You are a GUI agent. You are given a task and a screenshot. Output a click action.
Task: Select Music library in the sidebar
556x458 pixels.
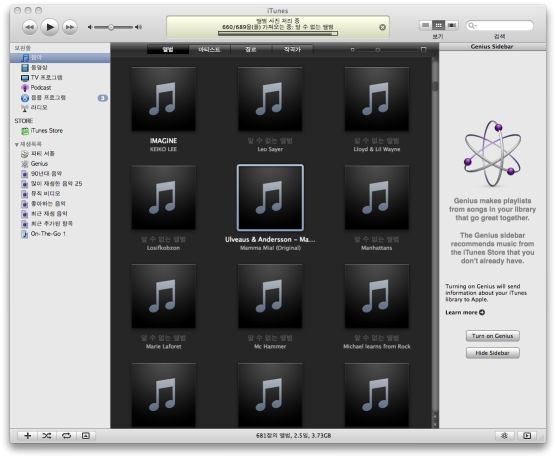(x=60, y=57)
